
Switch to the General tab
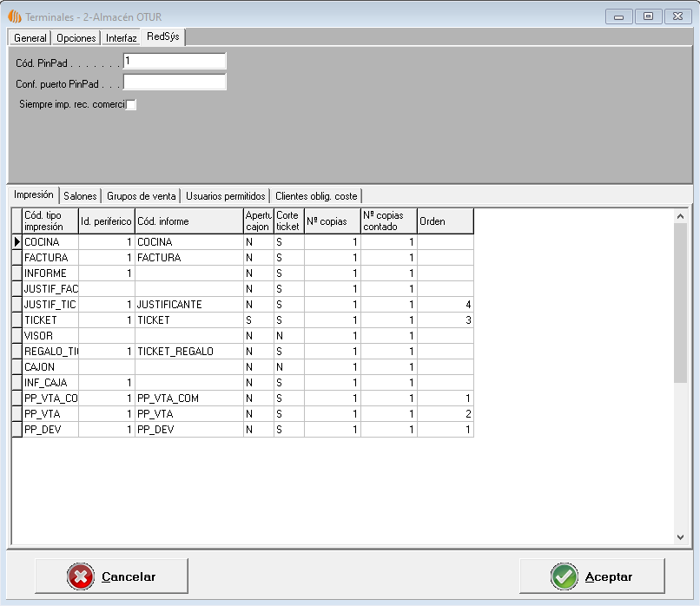pos(30,38)
